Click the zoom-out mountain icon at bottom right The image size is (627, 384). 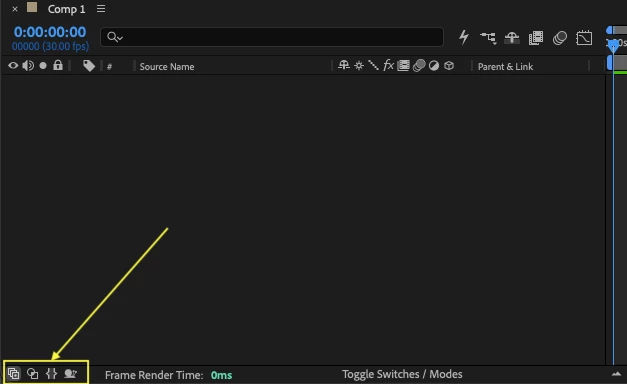[616, 374]
